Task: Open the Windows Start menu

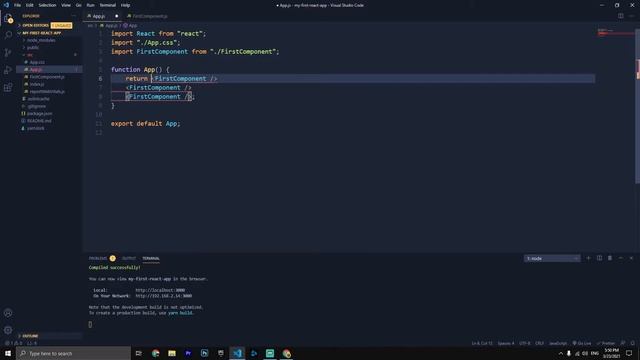Action: point(8,353)
